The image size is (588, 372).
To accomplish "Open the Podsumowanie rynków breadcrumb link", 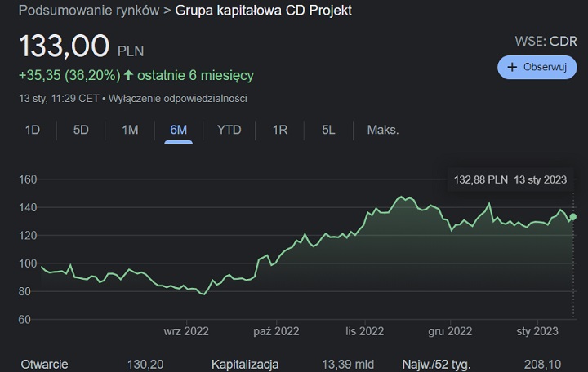I will tap(89, 11).
